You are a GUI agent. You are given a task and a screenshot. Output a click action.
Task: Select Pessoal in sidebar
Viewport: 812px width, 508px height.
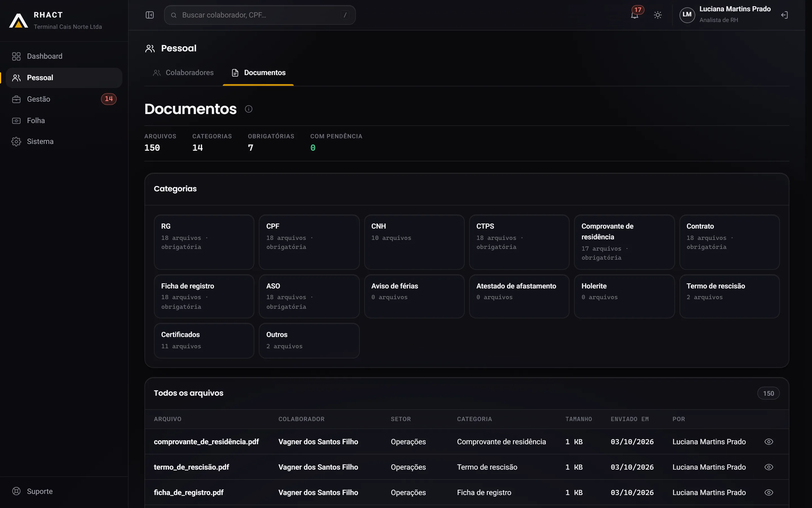tap(64, 78)
